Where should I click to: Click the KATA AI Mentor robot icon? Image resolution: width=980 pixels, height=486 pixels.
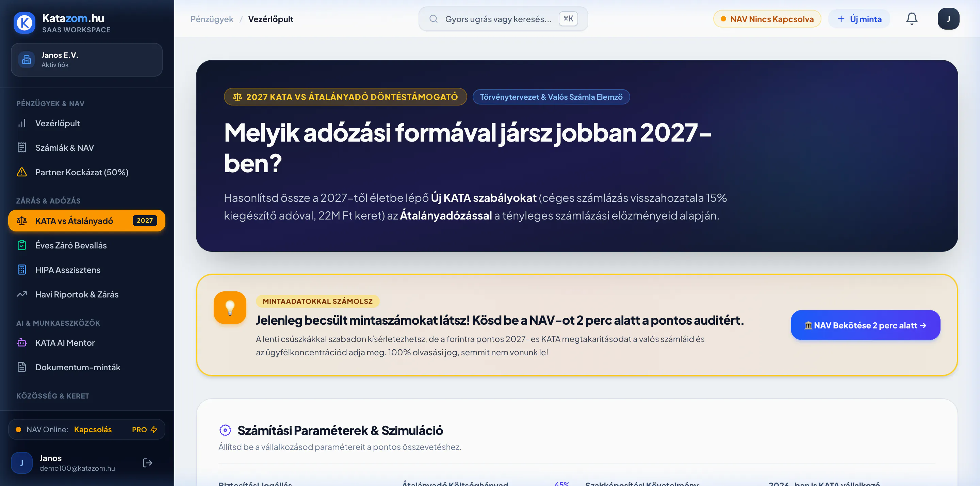(22, 343)
